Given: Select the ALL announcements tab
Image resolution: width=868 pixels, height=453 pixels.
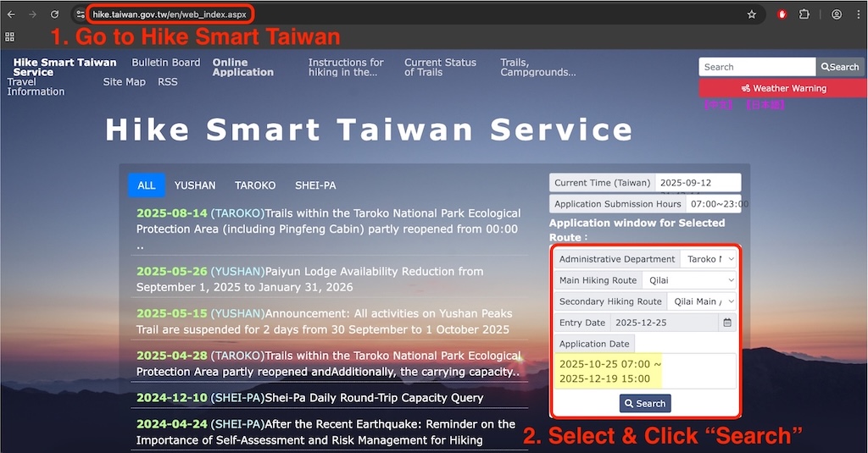Looking at the screenshot, I should (146, 185).
